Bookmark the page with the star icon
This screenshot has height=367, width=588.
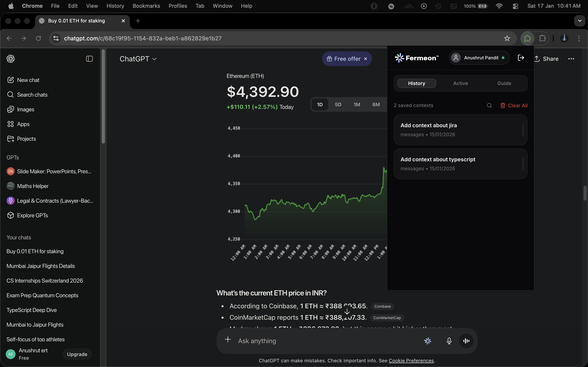pyautogui.click(x=507, y=38)
